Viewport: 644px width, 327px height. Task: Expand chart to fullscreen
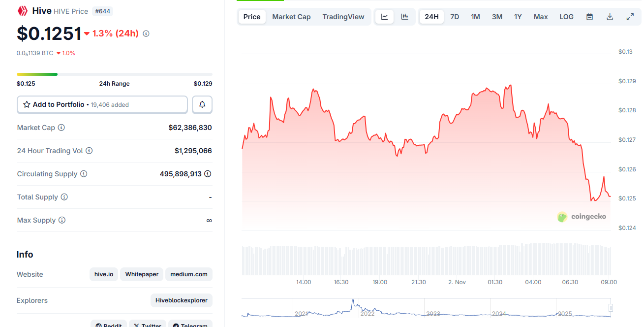[630, 17]
